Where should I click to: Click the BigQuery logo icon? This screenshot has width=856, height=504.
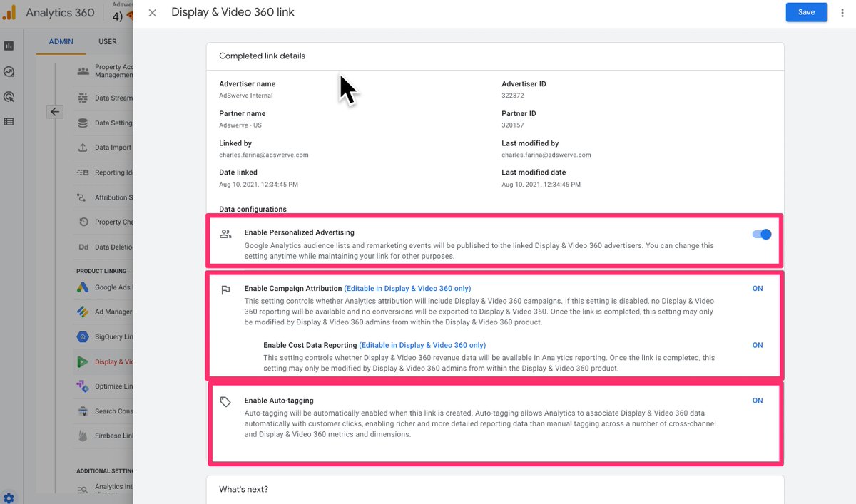coord(83,336)
